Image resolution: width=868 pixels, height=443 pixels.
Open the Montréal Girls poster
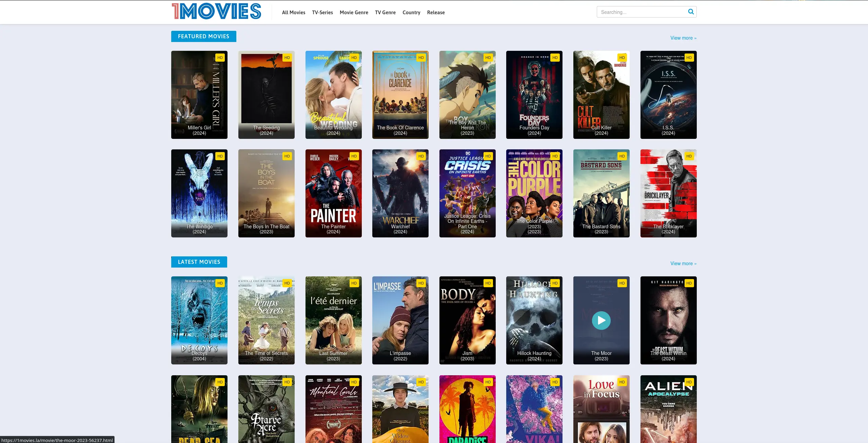point(334,409)
